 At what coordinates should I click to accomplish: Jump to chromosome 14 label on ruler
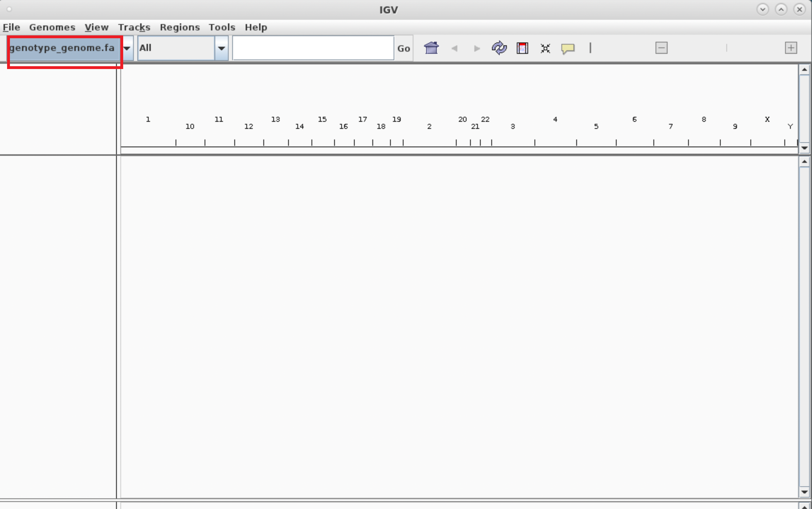tap(300, 126)
